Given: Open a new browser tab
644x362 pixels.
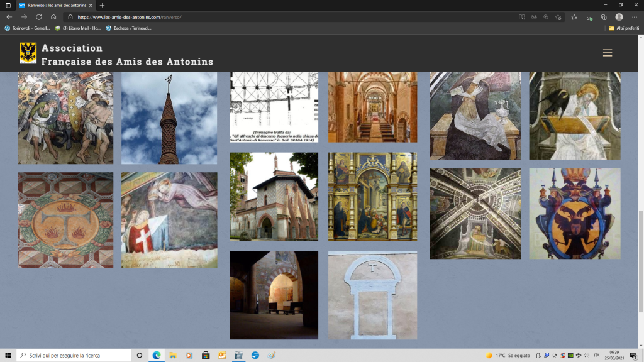Looking at the screenshot, I should point(103,5).
